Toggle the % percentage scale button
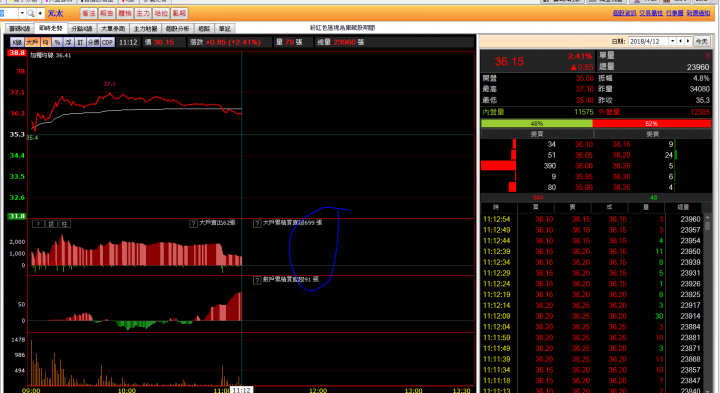The height and width of the screenshot is (393, 720). coord(57,42)
